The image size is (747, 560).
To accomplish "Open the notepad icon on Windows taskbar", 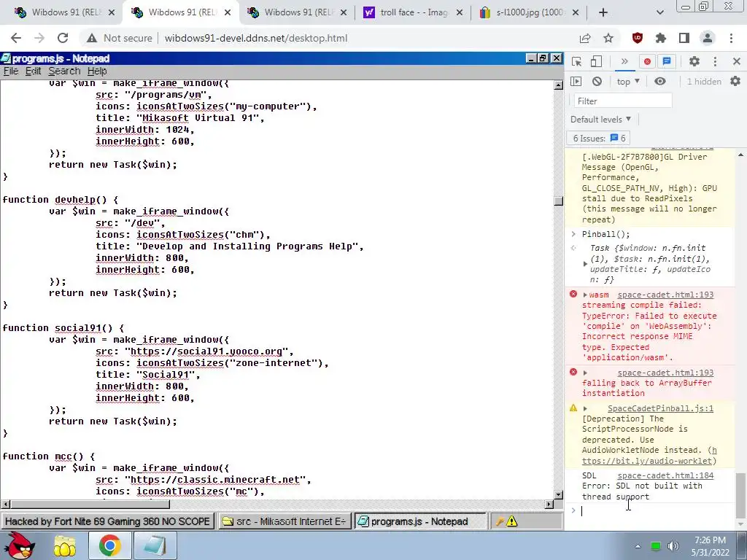I will pos(155,545).
